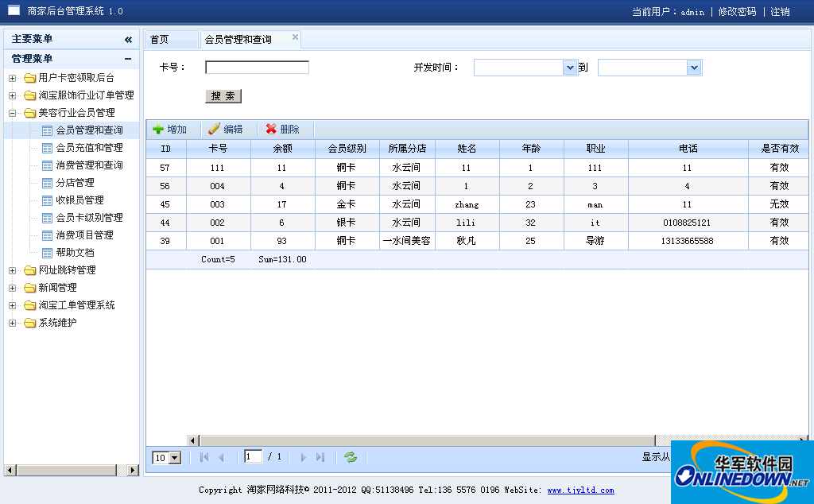Open 分店管理 tree item

pos(76,183)
